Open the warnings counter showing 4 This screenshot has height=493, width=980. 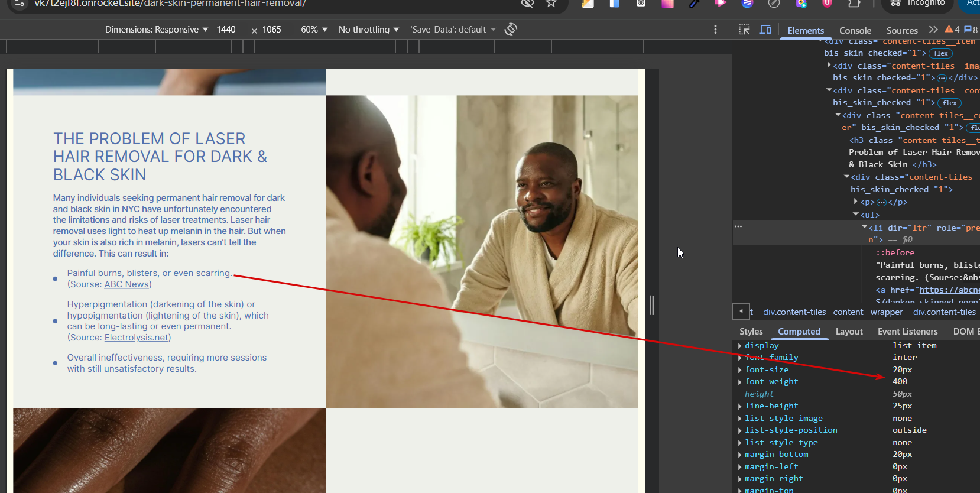click(x=952, y=30)
